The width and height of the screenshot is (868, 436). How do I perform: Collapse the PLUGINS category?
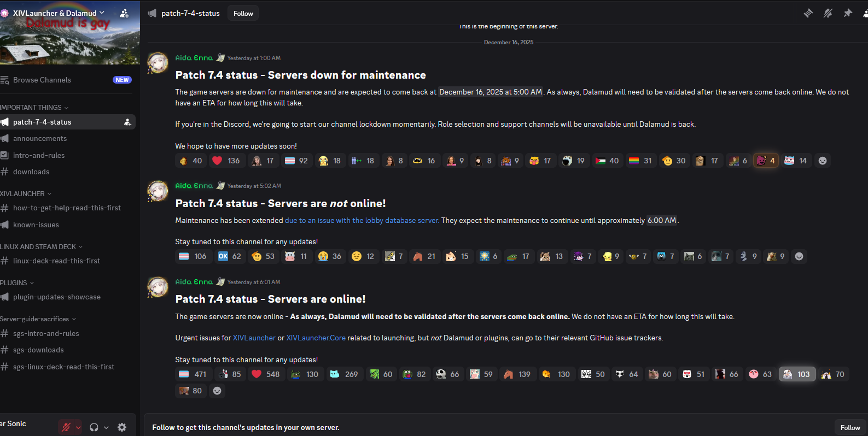point(17,283)
